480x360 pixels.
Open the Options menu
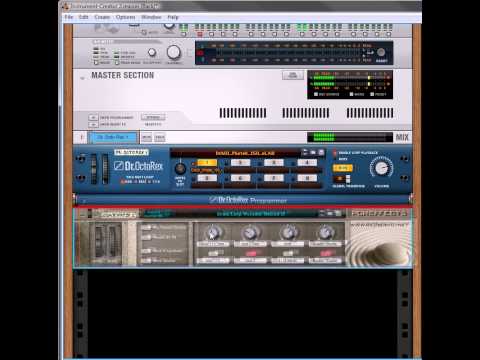(x=125, y=17)
